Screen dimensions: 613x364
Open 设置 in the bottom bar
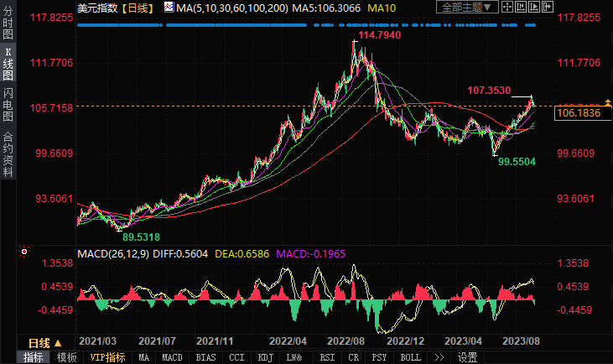(468, 357)
